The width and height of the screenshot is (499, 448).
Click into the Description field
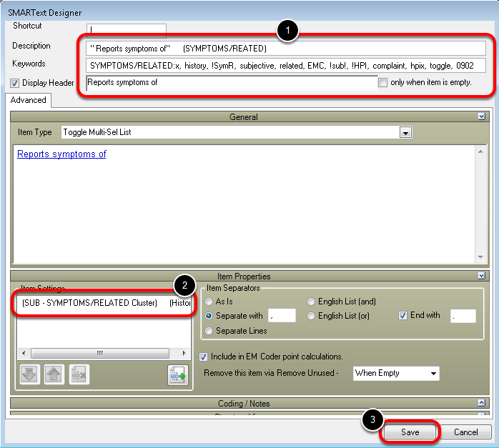point(286,49)
